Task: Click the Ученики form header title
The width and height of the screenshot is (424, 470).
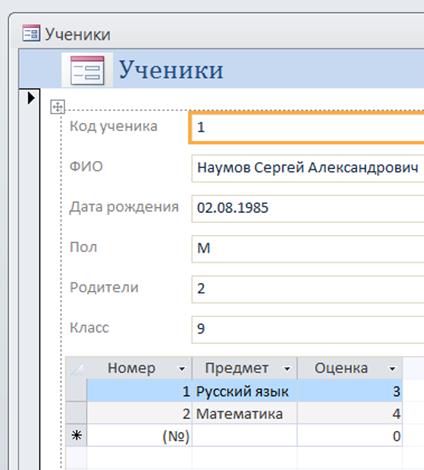Action: click(x=171, y=70)
